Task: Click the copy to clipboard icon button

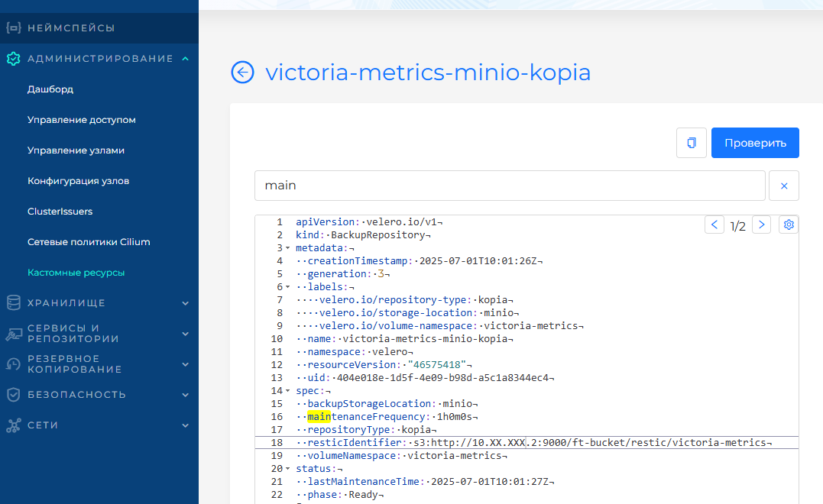Action: [x=692, y=143]
